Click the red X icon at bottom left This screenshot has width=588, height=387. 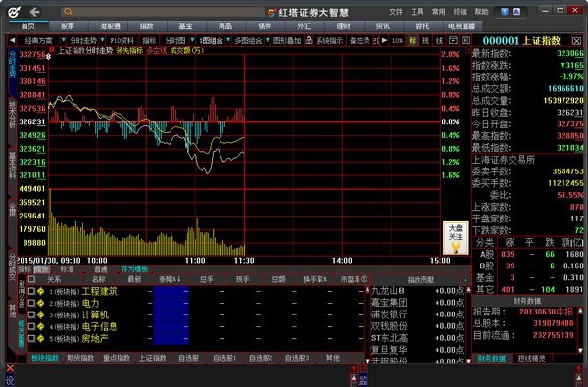(10, 368)
